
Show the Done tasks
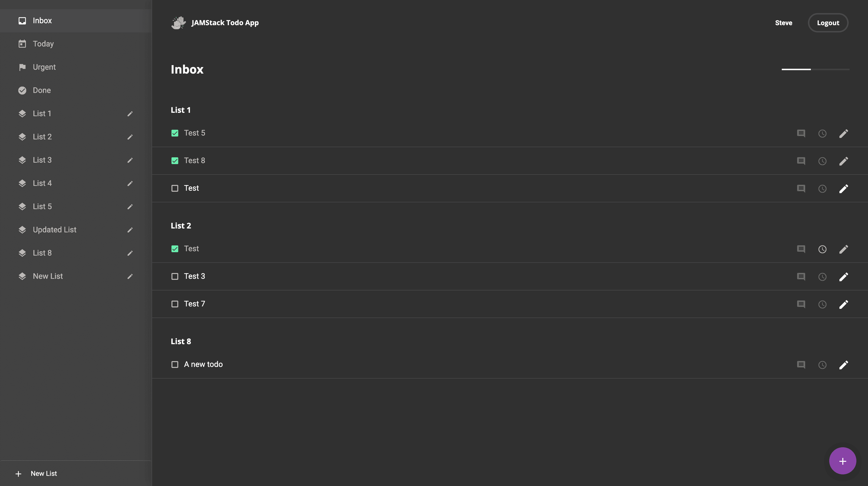[x=42, y=90]
